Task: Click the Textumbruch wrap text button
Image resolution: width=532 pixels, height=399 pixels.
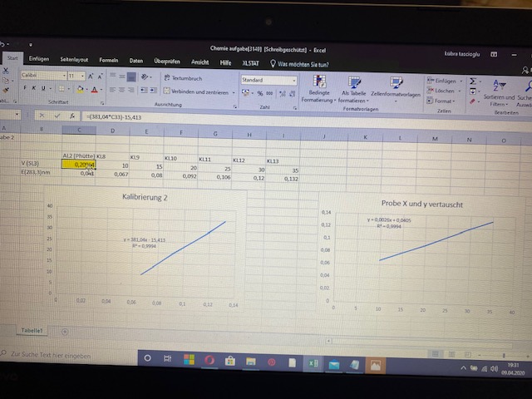Action: coord(183,78)
